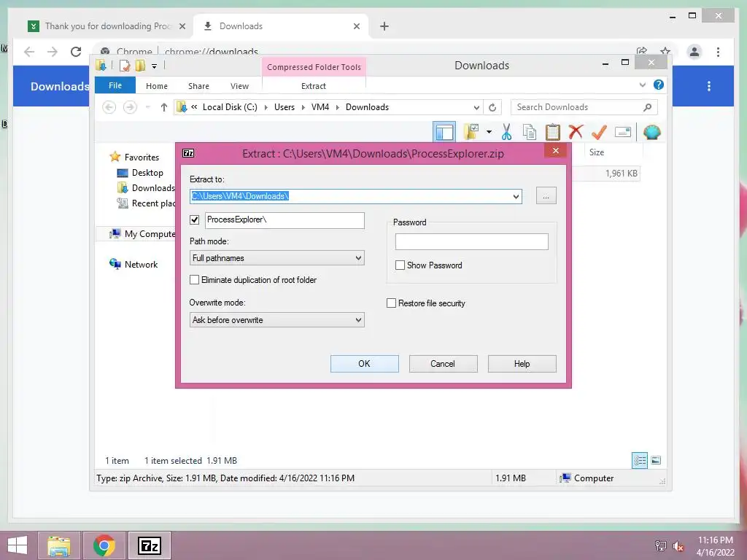The height and width of the screenshot is (560, 747).
Task: Expand breadcrumb arrow after Local Disk (C:)
Action: pos(266,107)
